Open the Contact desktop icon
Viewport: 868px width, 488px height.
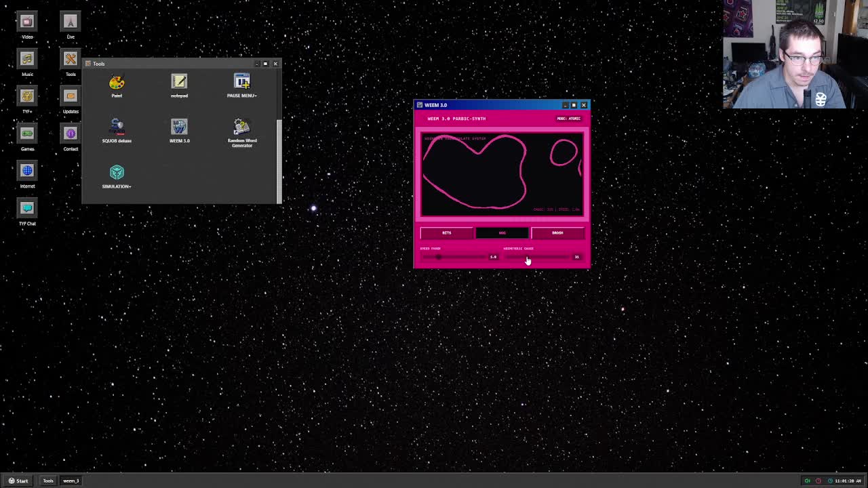click(71, 137)
